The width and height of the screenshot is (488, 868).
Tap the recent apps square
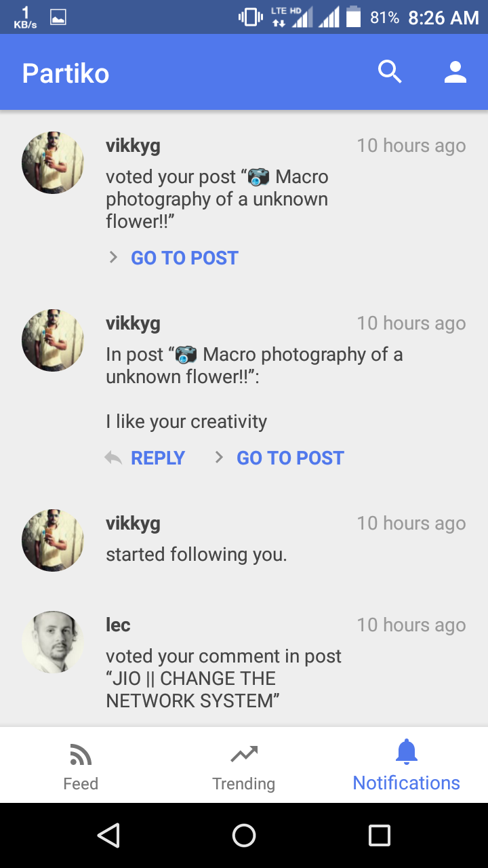tap(380, 835)
